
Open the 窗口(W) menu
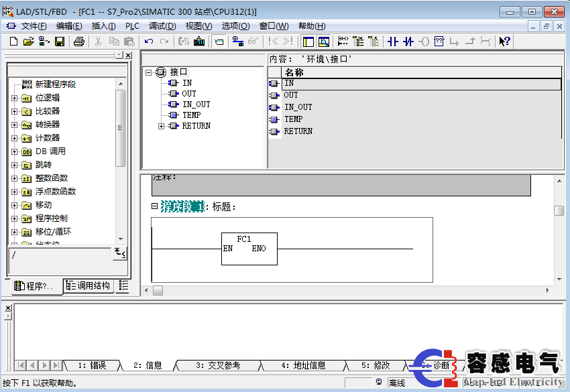[274, 26]
